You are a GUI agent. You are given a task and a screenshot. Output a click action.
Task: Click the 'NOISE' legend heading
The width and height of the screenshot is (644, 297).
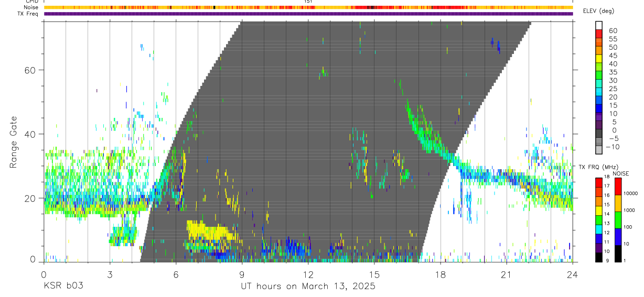coord(620,173)
